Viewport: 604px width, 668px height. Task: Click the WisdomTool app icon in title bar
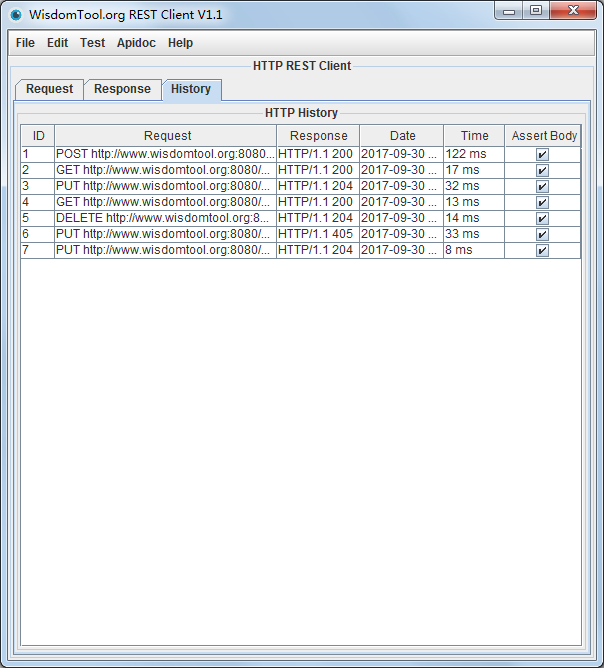(16, 15)
